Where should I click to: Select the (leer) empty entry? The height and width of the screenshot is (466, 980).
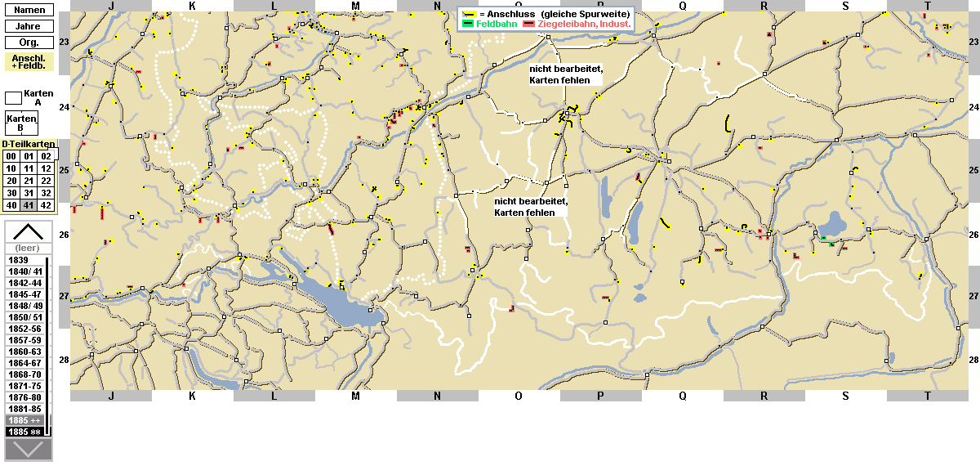tap(29, 248)
